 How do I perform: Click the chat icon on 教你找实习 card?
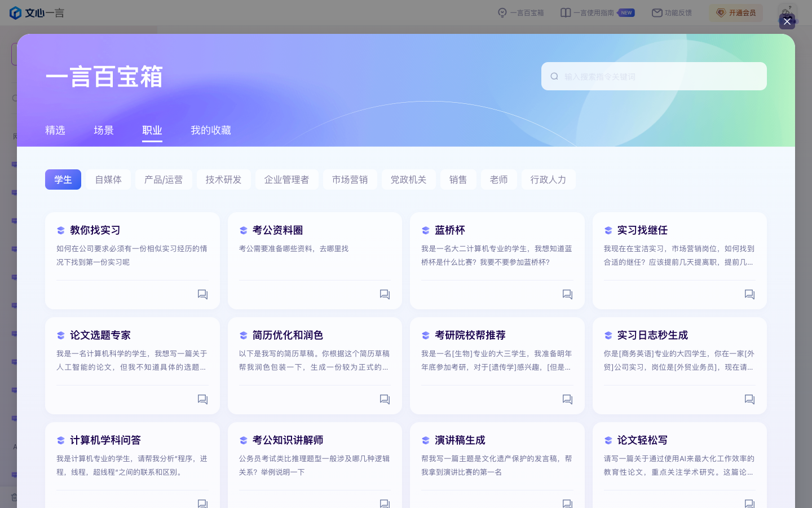point(203,294)
